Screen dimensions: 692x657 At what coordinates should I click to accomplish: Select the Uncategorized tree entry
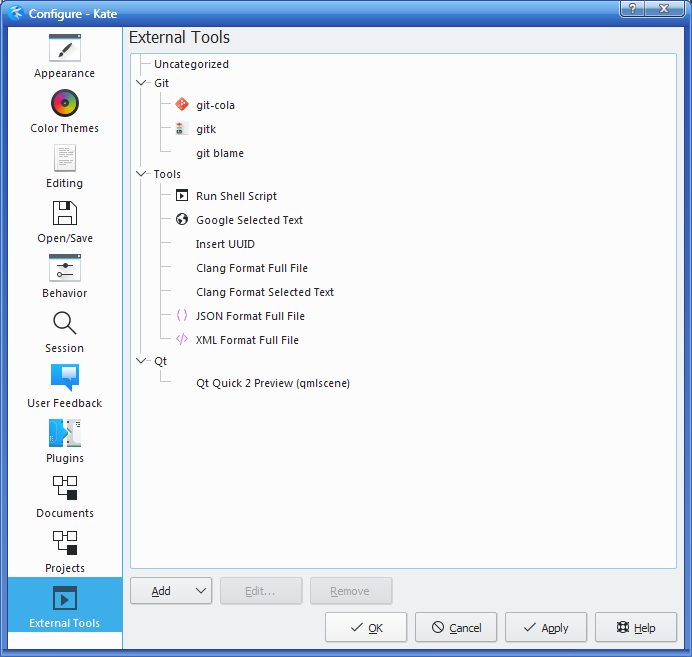(x=191, y=64)
